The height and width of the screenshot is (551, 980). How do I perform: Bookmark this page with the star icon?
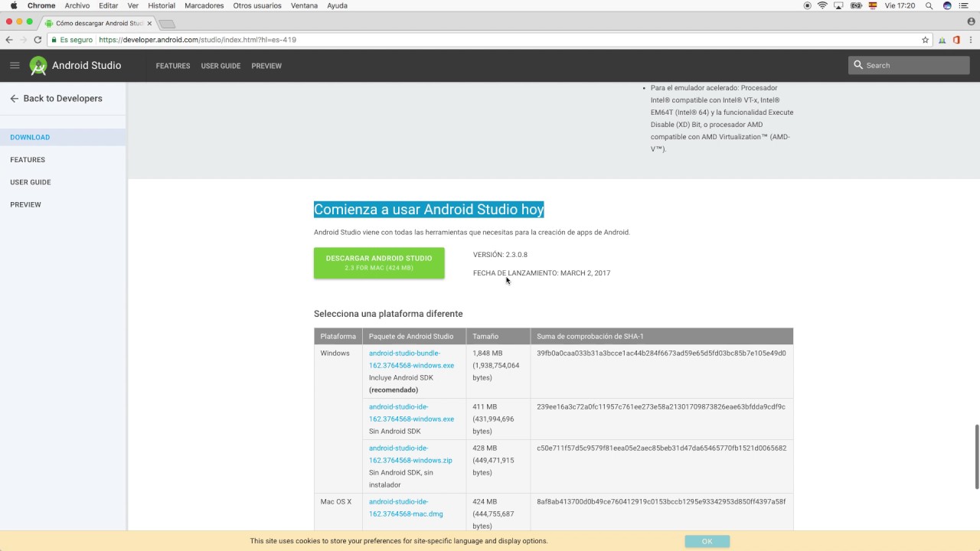925,40
